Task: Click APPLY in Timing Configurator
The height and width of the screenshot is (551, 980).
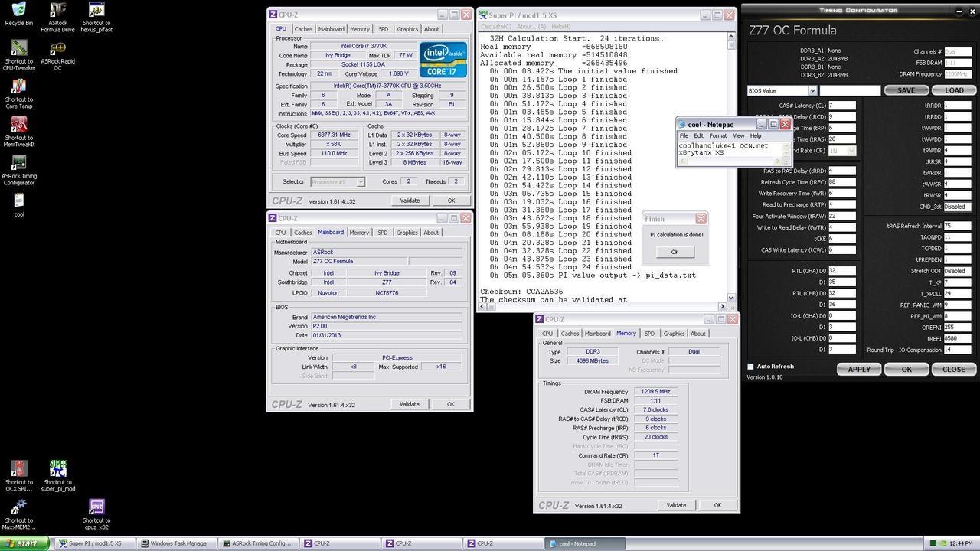Action: (858, 369)
